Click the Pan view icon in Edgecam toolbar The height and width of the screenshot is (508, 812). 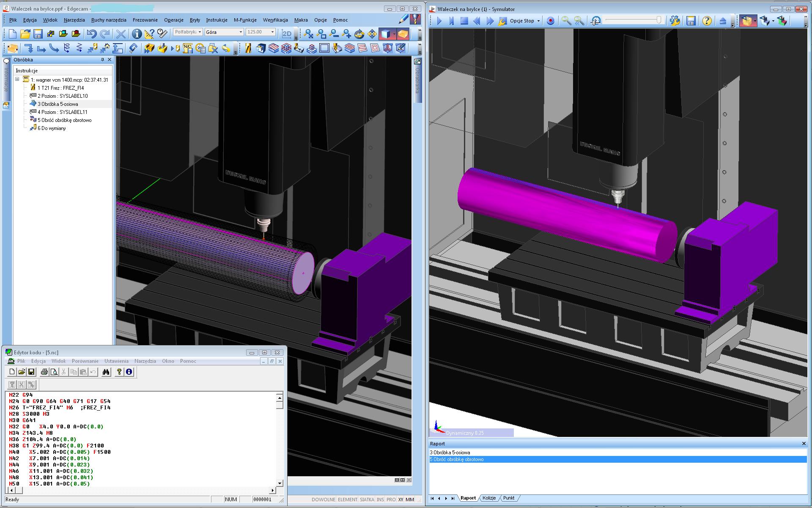pyautogui.click(x=372, y=34)
